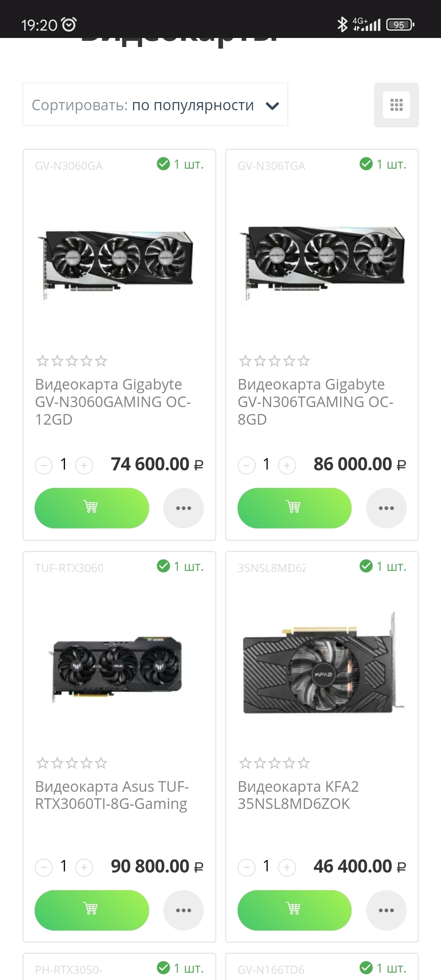Open more options for Gigabyte GV-N306TGAMING card

[386, 508]
